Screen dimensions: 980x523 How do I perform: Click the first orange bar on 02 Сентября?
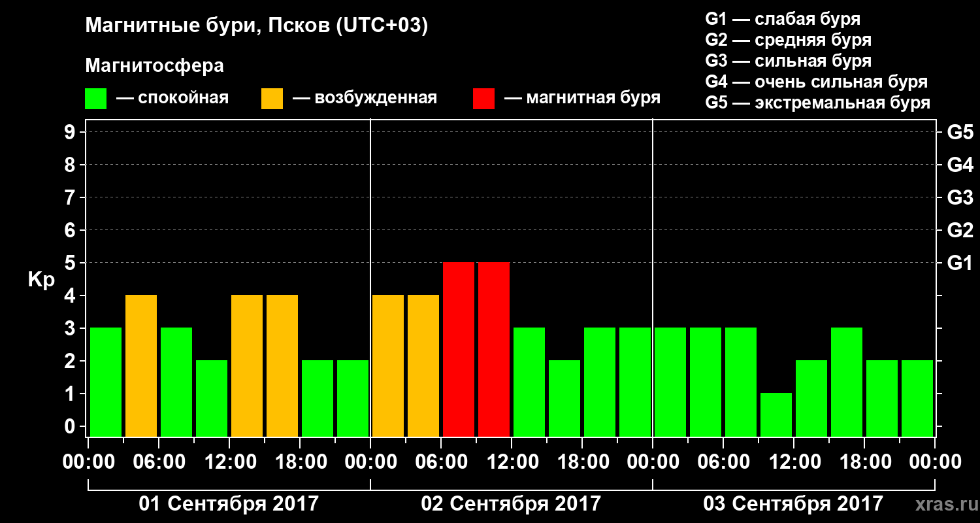click(x=388, y=365)
